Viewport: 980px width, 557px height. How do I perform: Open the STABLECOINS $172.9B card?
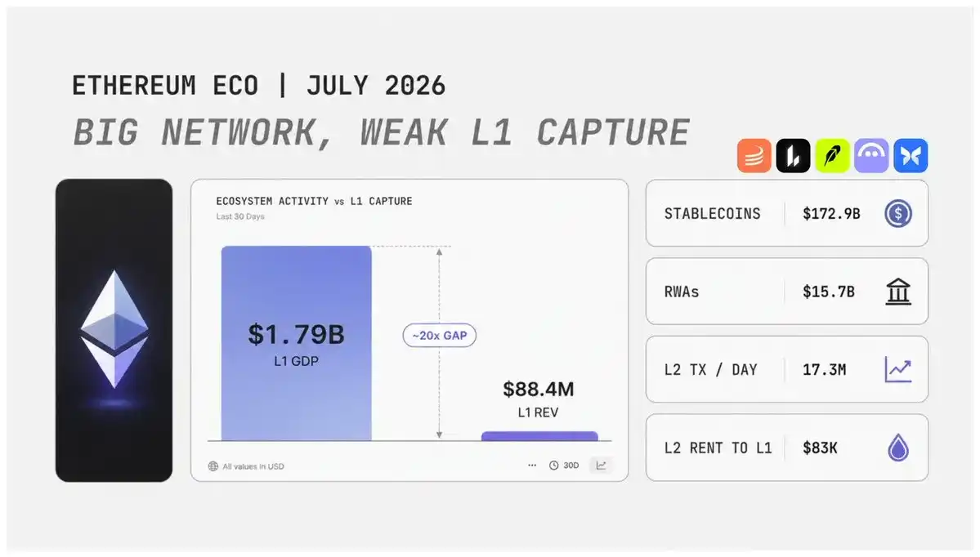coord(787,213)
